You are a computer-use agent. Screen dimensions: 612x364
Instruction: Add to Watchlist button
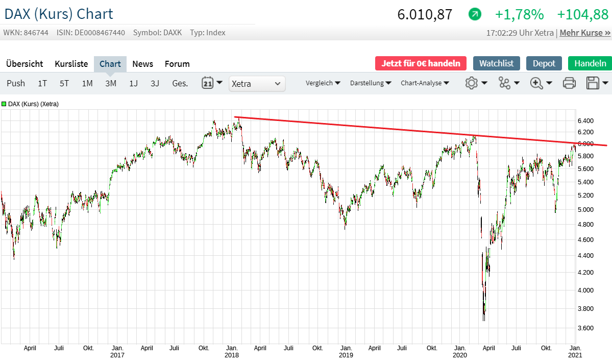496,63
